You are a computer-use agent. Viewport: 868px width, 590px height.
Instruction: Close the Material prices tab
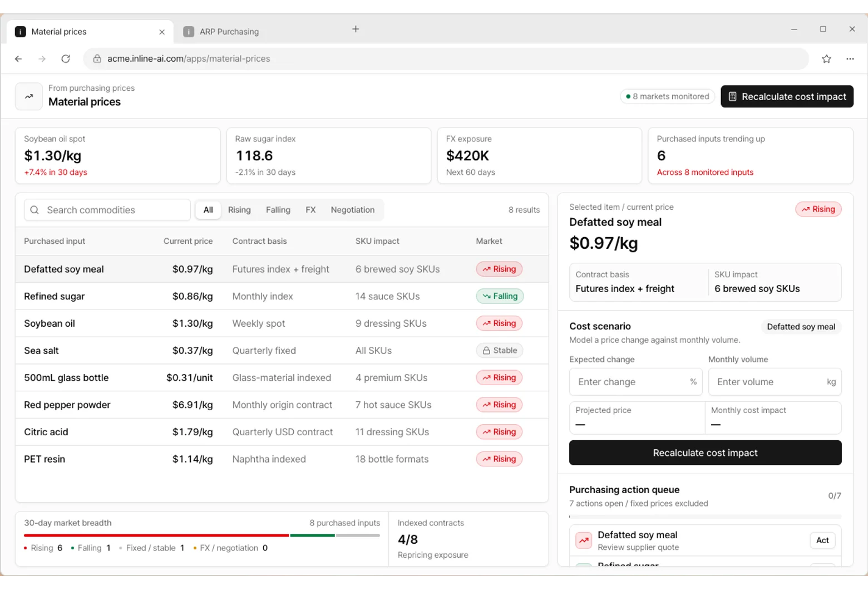[162, 32]
